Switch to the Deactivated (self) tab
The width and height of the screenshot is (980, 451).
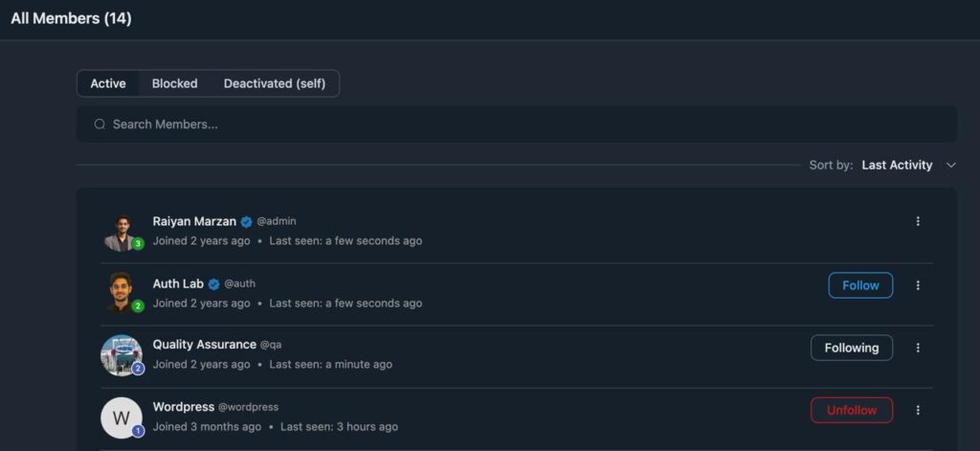click(275, 83)
